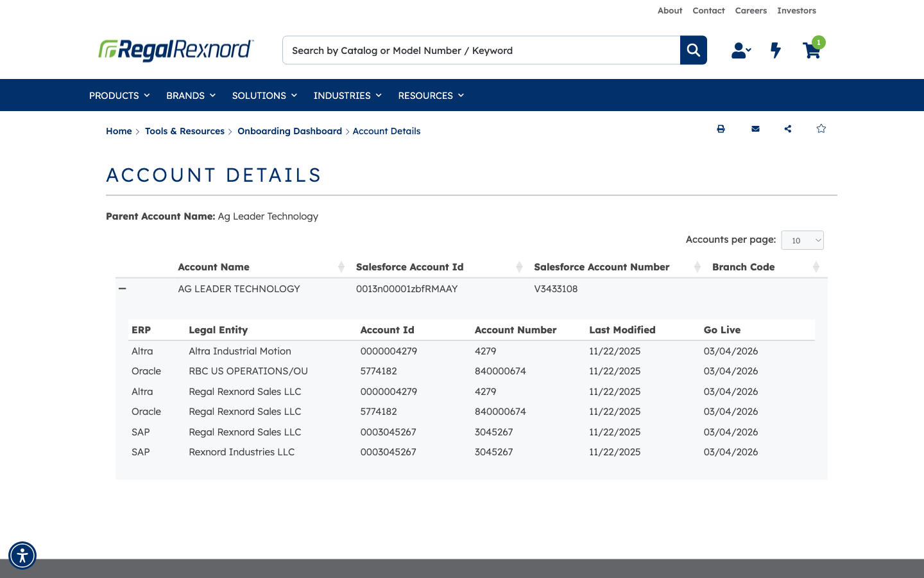Click the email page envelope icon
The width and height of the screenshot is (924, 578).
[755, 129]
